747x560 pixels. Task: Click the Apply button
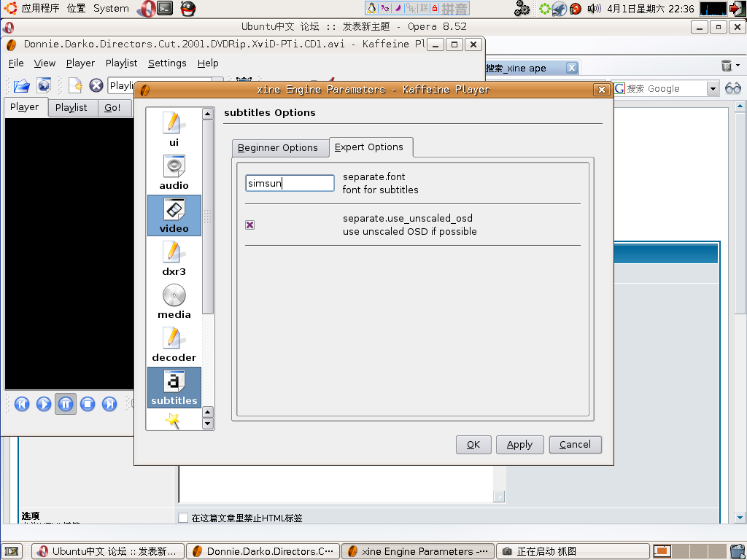[x=519, y=445]
